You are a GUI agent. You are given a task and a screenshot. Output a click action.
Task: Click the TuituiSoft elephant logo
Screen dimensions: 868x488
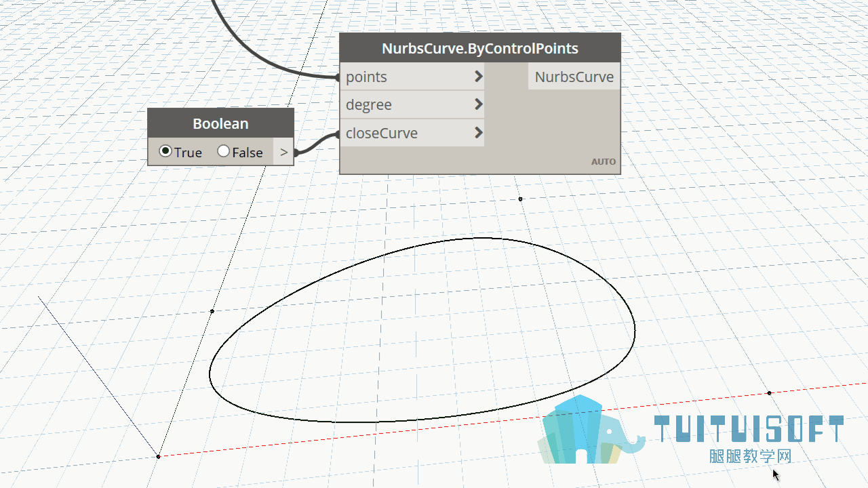click(590, 430)
